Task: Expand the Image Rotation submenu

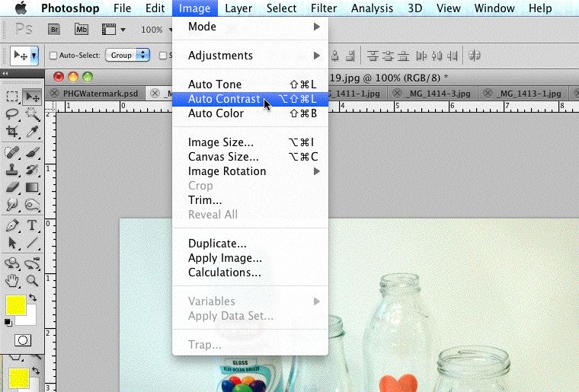Action: (x=250, y=171)
